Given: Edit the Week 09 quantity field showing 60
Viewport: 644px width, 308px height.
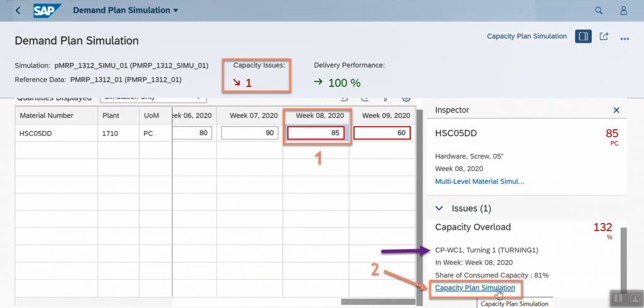Looking at the screenshot, I should click(382, 134).
